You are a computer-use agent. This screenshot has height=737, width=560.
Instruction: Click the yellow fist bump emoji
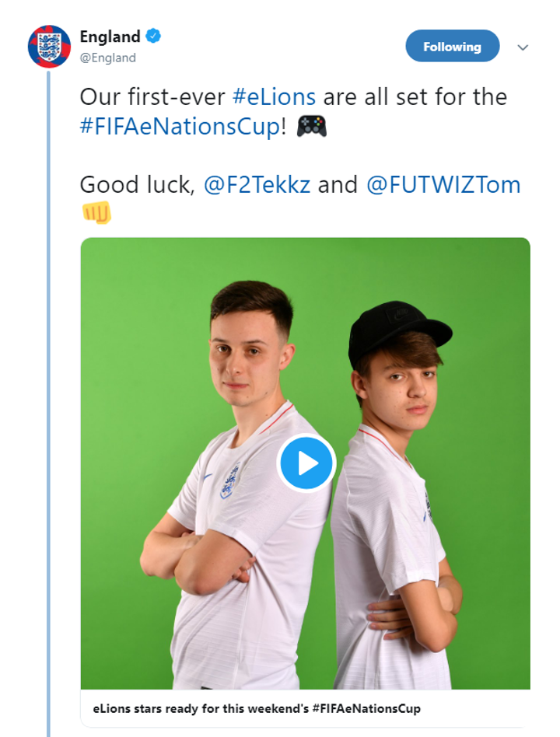[96, 212]
